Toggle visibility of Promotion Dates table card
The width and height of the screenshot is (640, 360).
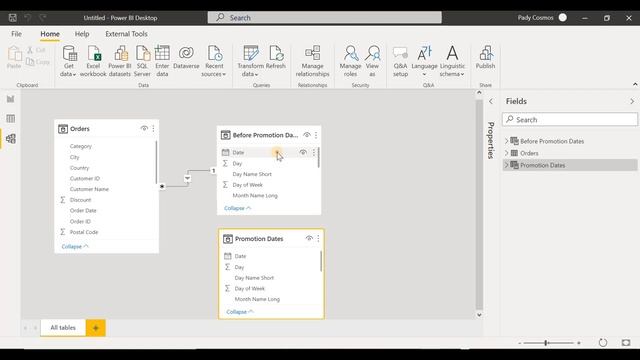tap(309, 239)
